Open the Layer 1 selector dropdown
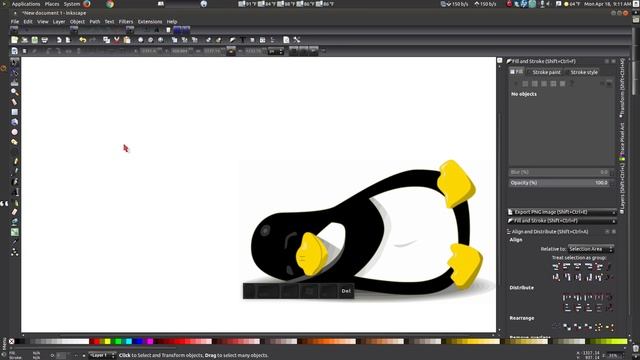The width and height of the screenshot is (640, 360). [x=102, y=356]
